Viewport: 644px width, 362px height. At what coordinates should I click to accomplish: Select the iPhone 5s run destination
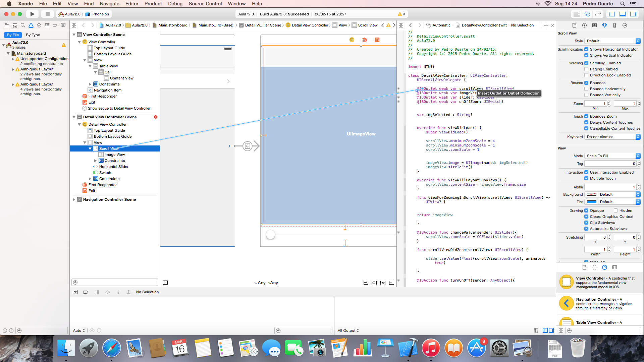(97, 14)
